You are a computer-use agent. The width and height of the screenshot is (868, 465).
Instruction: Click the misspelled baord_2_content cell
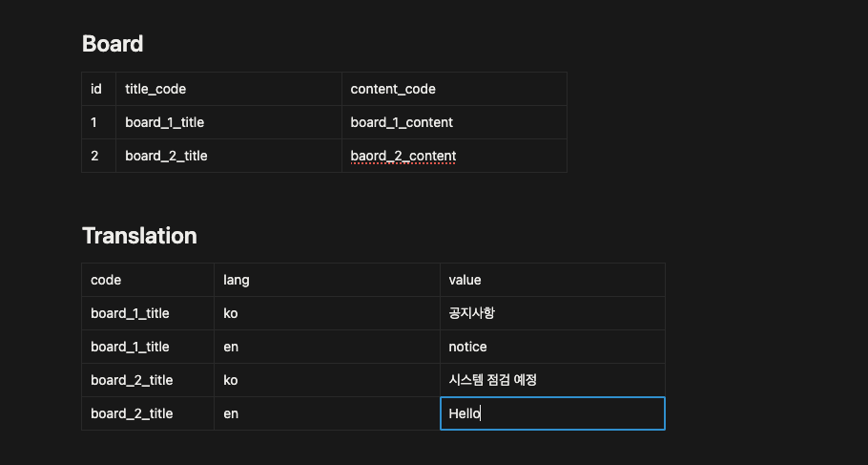pos(403,156)
